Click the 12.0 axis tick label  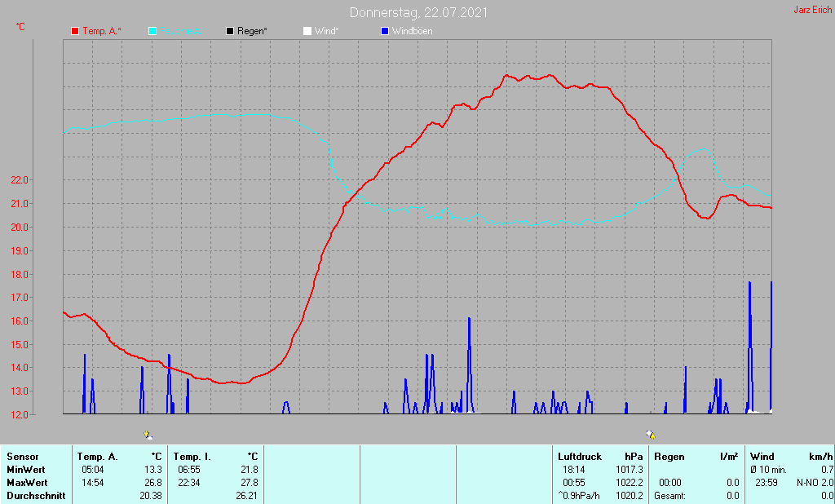click(20, 414)
